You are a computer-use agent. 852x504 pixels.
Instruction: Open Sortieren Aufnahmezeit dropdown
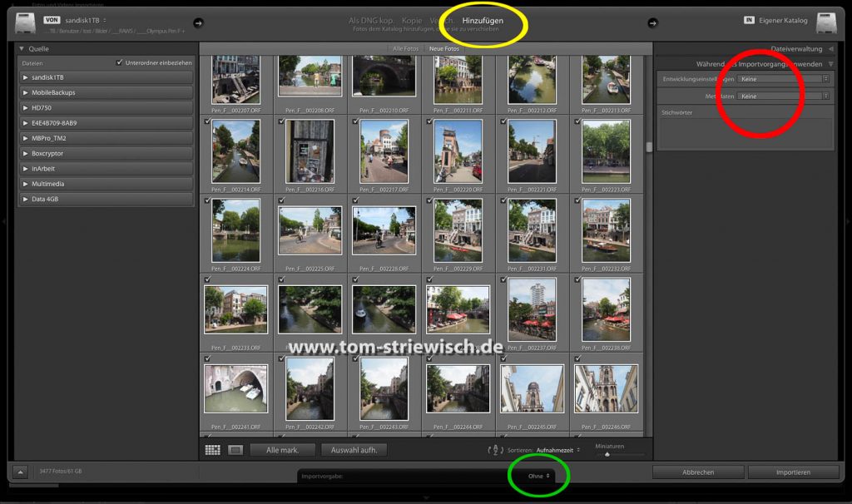557,450
